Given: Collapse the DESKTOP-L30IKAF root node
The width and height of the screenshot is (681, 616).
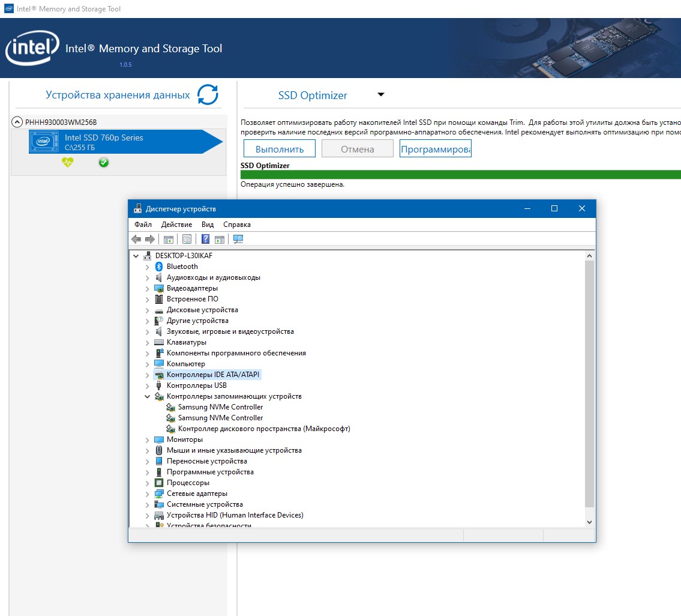Looking at the screenshot, I should pyautogui.click(x=136, y=256).
